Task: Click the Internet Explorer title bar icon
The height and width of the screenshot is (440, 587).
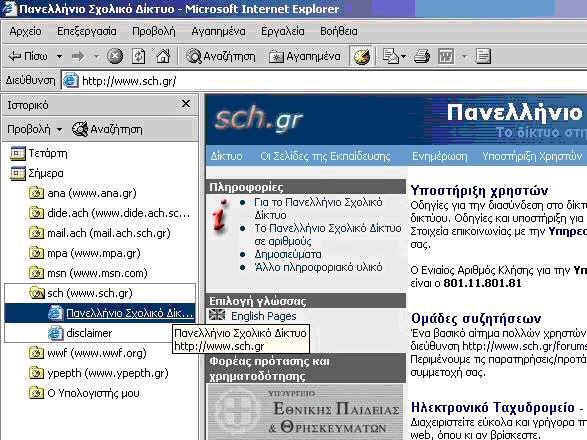Action: (x=9, y=9)
